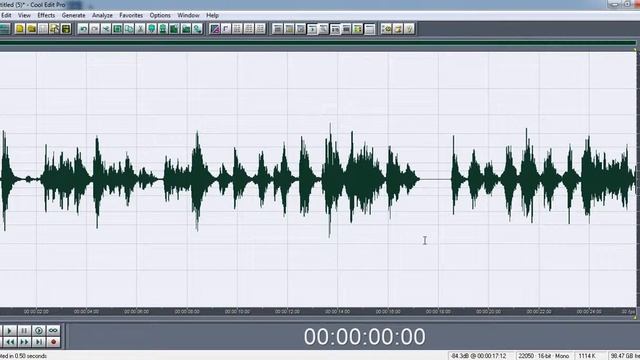Enable Play Looped infinity button
Screen dimensions: 640x360
[x=53, y=330]
